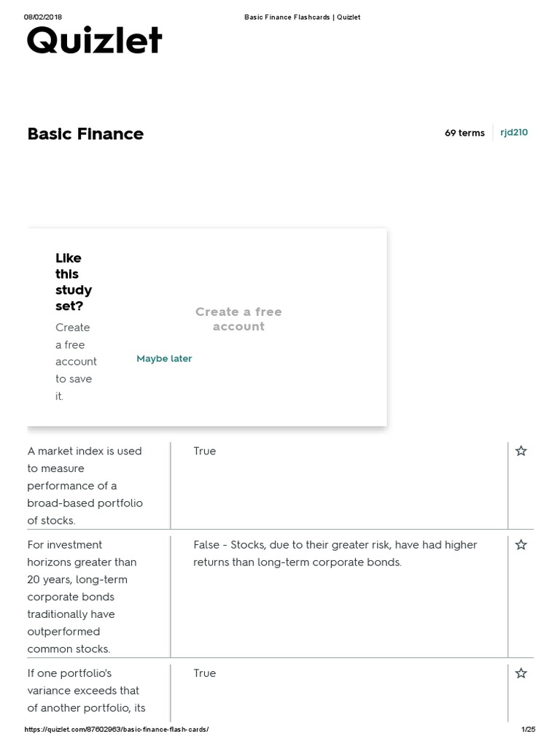Star the portfolio variance flashcard

coord(521,673)
